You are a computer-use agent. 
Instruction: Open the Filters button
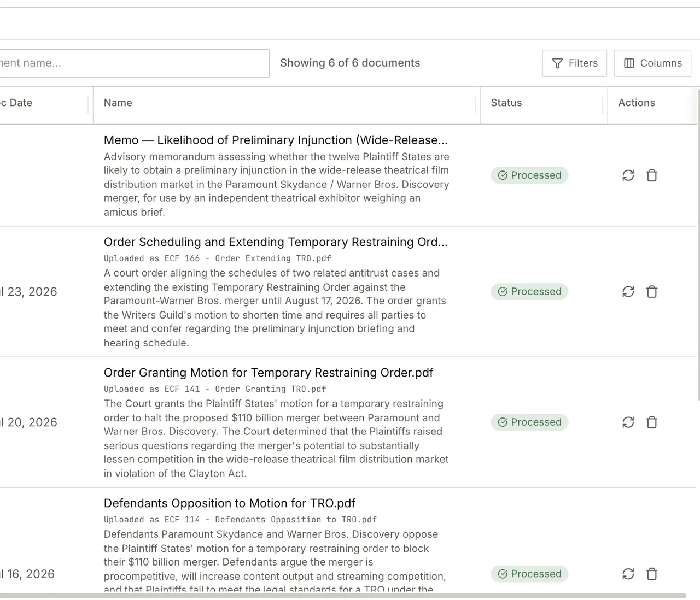click(575, 63)
